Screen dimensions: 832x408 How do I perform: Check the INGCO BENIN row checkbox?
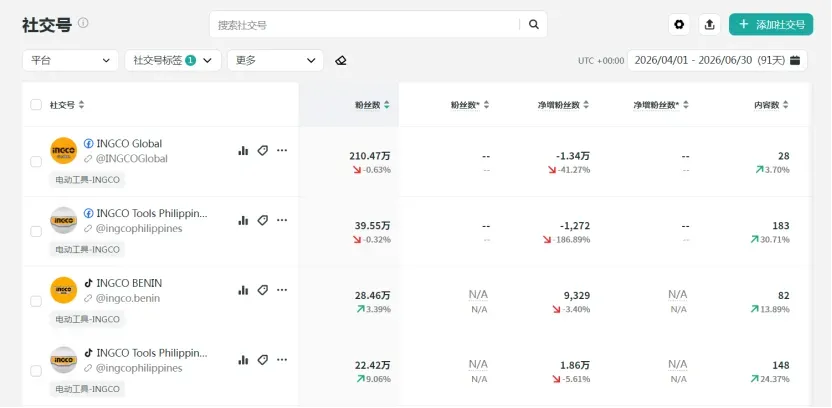[36, 301]
